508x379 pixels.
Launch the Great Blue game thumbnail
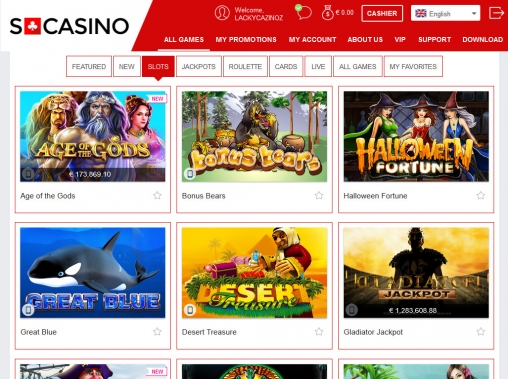point(93,273)
